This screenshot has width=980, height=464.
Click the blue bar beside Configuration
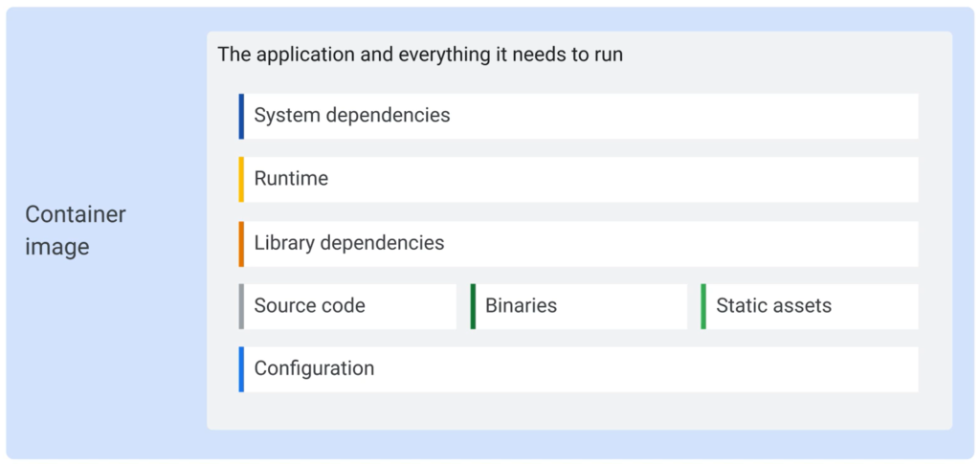(x=241, y=369)
